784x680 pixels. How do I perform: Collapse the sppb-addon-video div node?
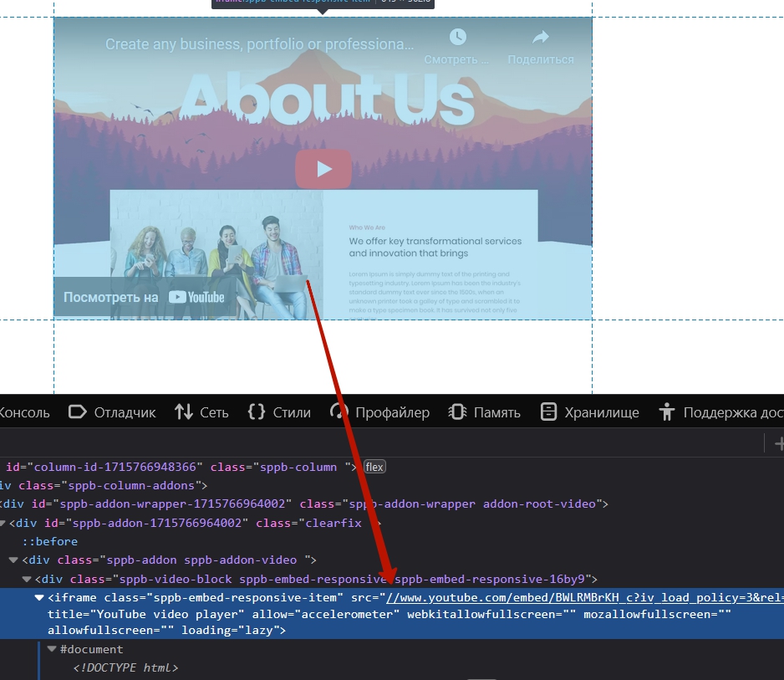[13, 560]
